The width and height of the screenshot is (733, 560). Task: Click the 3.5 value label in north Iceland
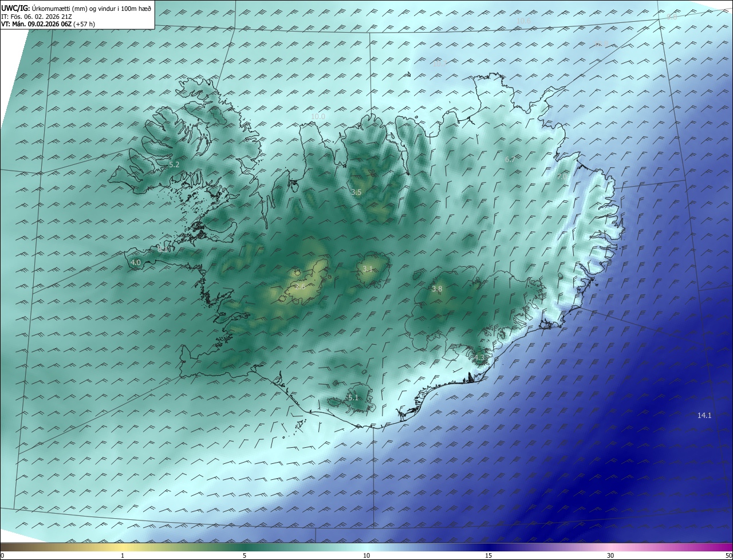point(356,192)
